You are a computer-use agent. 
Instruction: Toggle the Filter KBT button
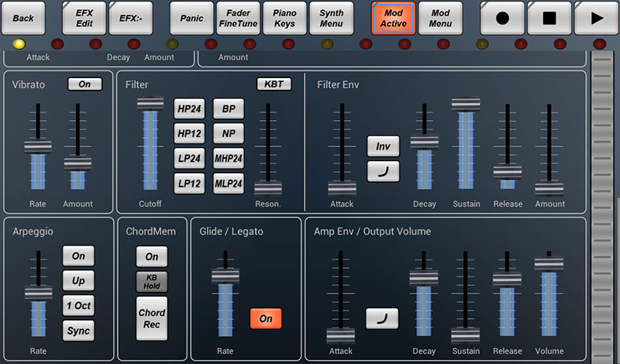(x=274, y=84)
